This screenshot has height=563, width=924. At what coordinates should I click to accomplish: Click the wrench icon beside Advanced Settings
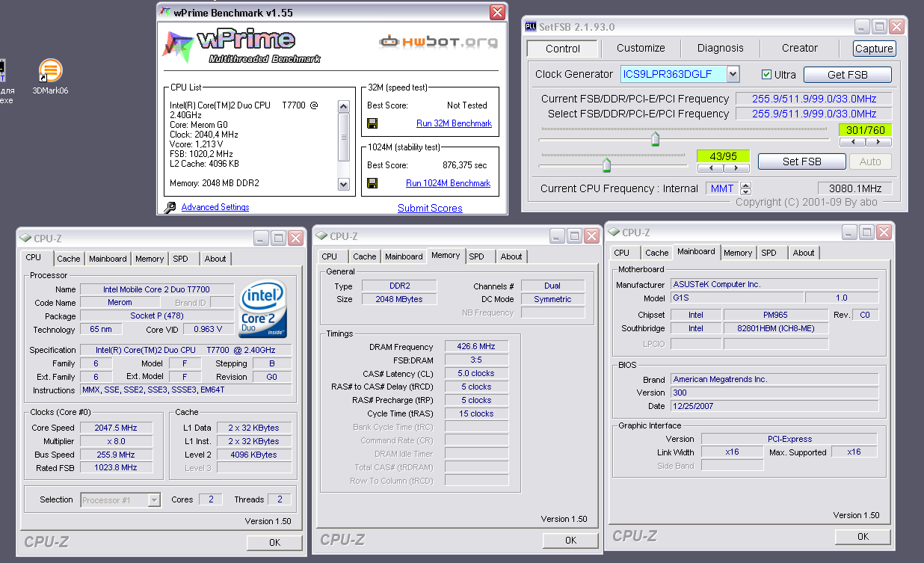coord(170,208)
